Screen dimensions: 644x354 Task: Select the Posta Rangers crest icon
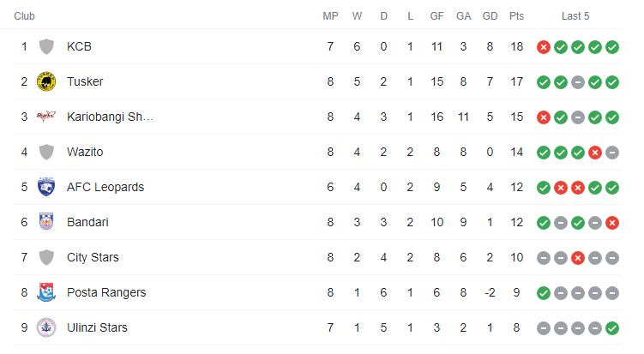(x=46, y=292)
